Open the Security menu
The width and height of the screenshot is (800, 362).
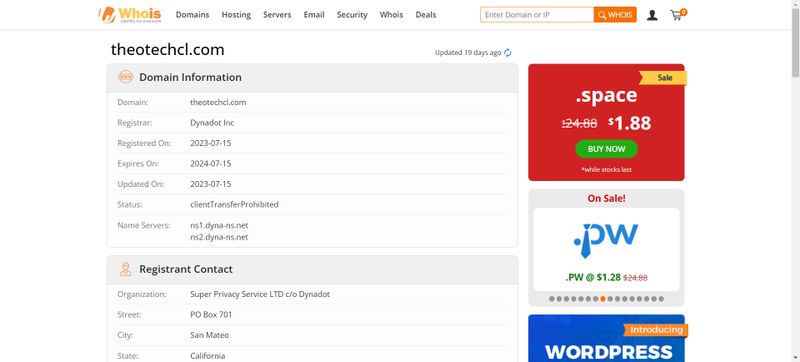352,15
